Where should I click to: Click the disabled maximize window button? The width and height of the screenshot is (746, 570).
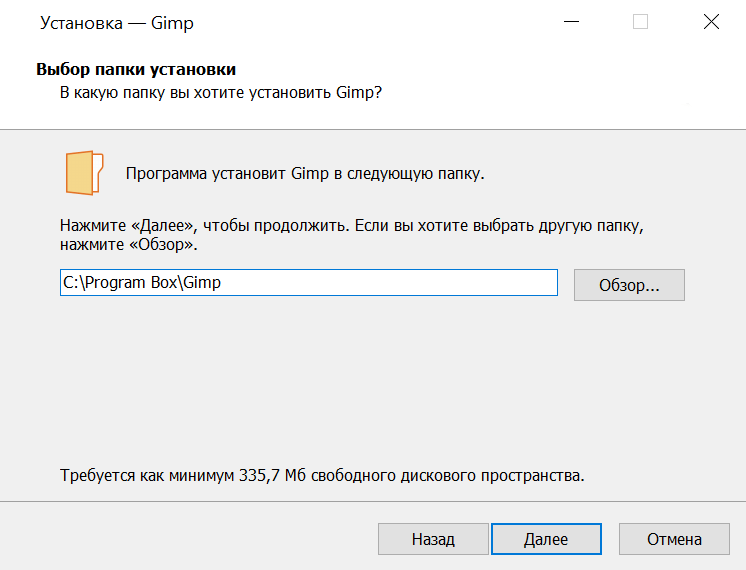coord(640,22)
